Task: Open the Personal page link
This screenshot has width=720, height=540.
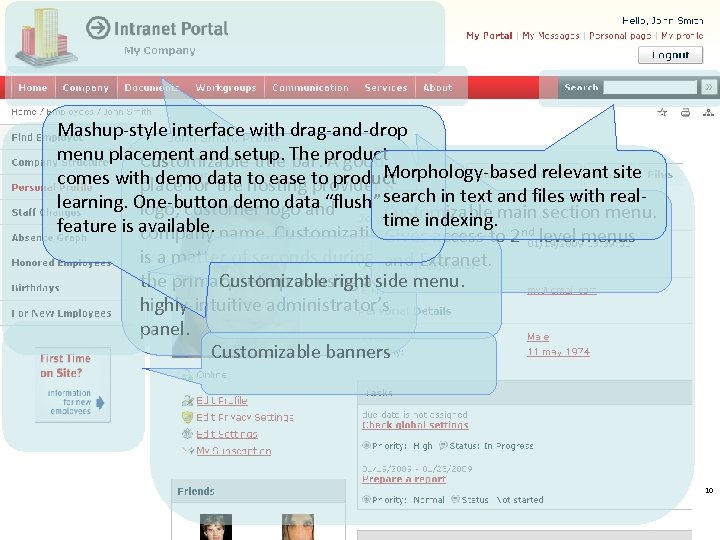Action: pyautogui.click(x=620, y=35)
